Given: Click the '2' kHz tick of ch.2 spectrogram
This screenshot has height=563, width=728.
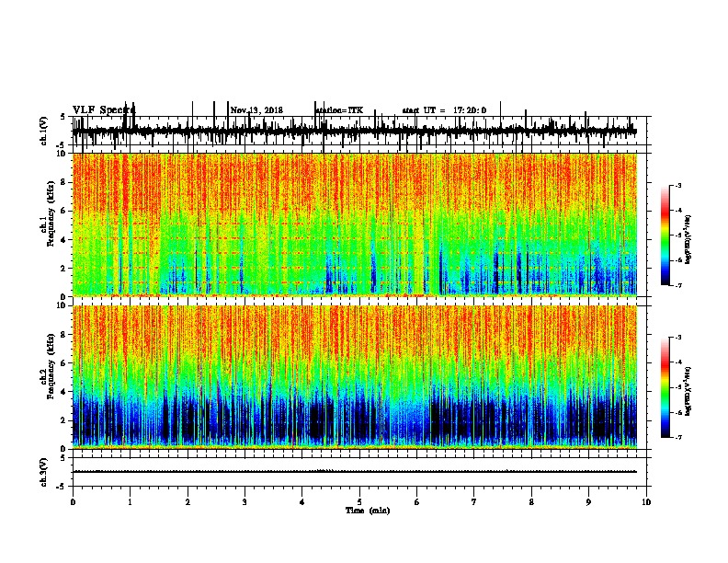Looking at the screenshot, I should (x=63, y=420).
